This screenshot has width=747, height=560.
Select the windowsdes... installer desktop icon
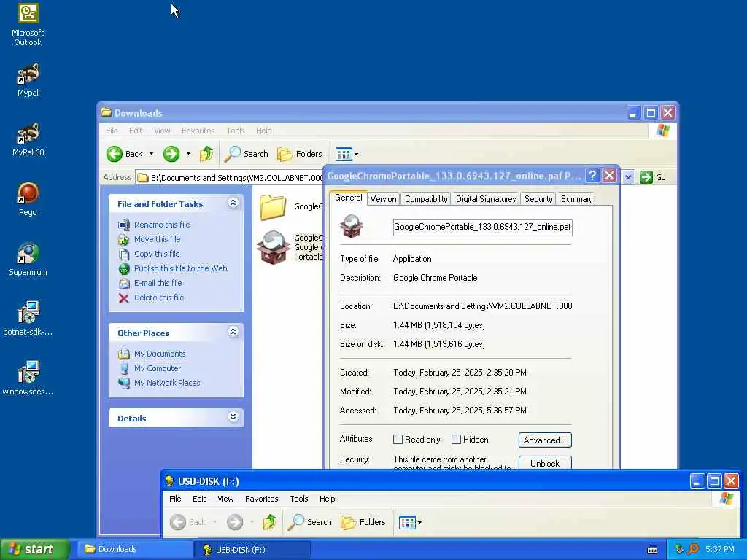[28, 378]
